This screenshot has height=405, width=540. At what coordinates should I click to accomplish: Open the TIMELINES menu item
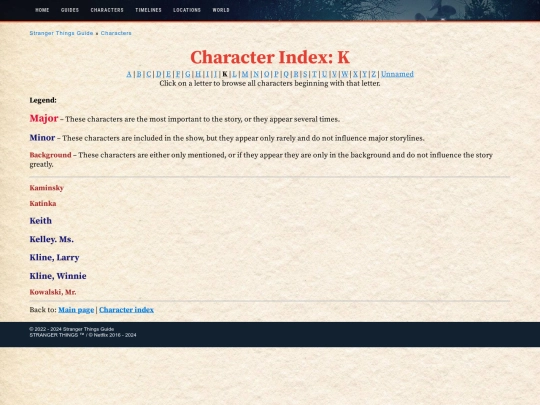click(x=148, y=10)
